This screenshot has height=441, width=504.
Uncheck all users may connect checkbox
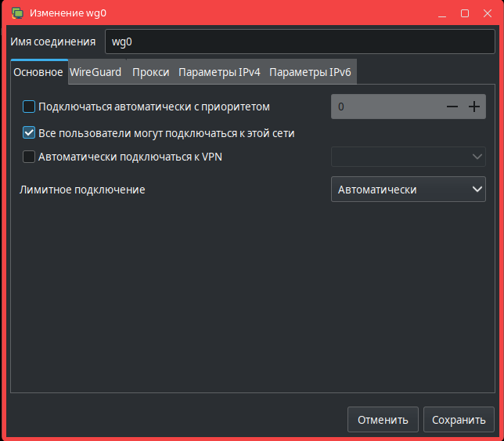(x=29, y=132)
